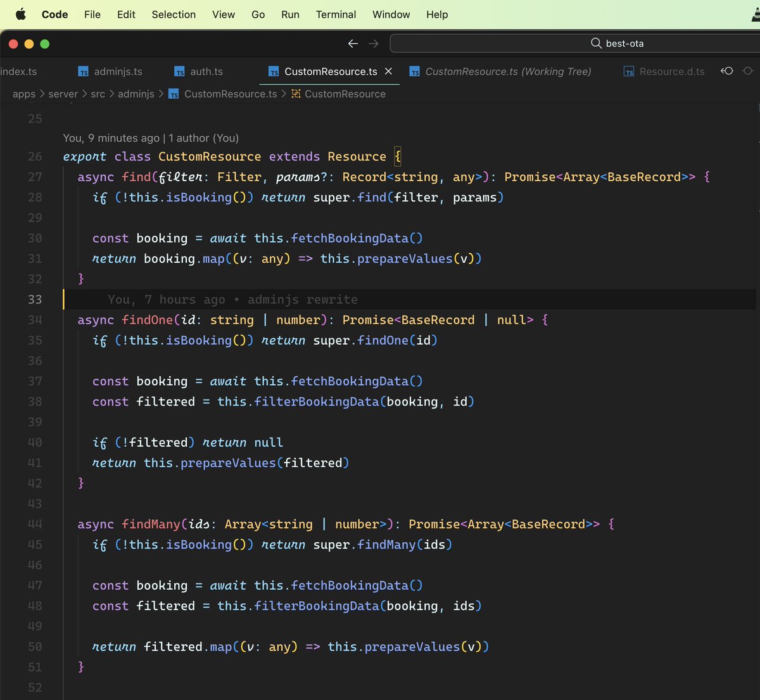Click 'prepareValues' on line 31
The image size is (760, 700).
tap(405, 258)
